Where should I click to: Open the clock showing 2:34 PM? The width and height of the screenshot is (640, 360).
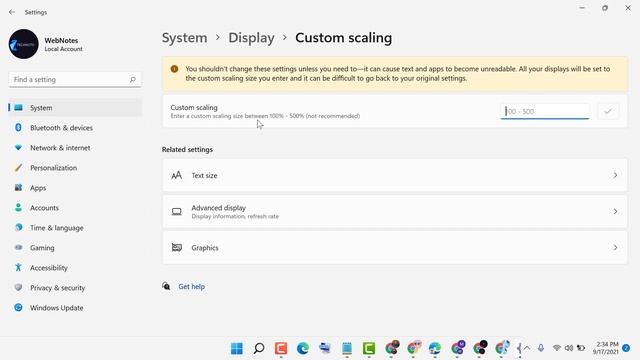coord(606,348)
